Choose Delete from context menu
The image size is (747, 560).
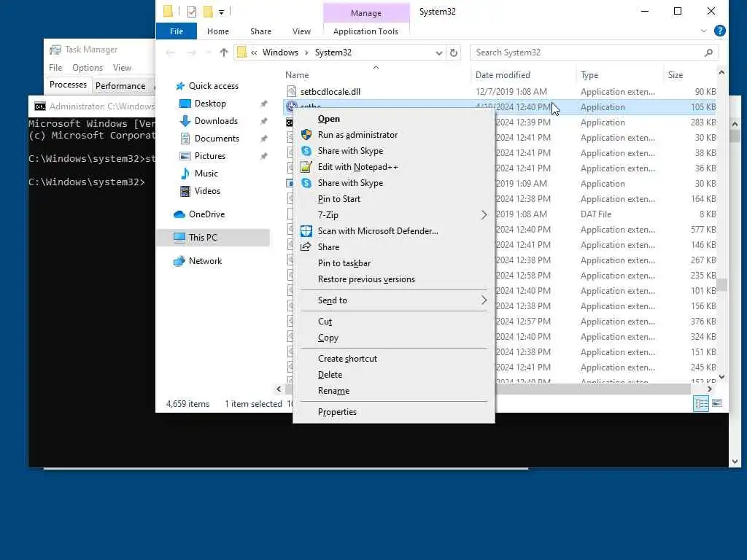(330, 375)
